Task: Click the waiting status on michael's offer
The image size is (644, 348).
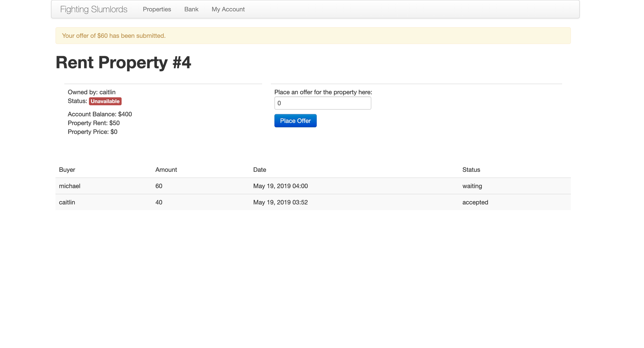Action: (472, 186)
